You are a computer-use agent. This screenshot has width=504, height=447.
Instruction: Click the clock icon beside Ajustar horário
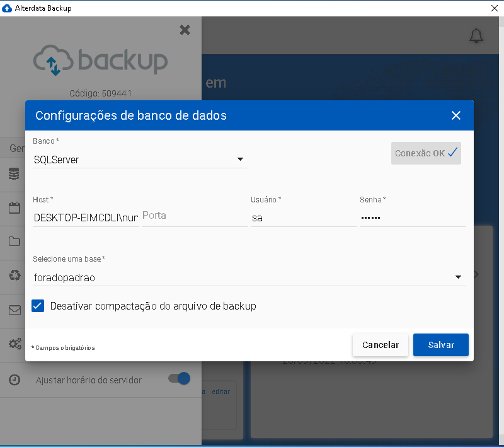(x=14, y=380)
